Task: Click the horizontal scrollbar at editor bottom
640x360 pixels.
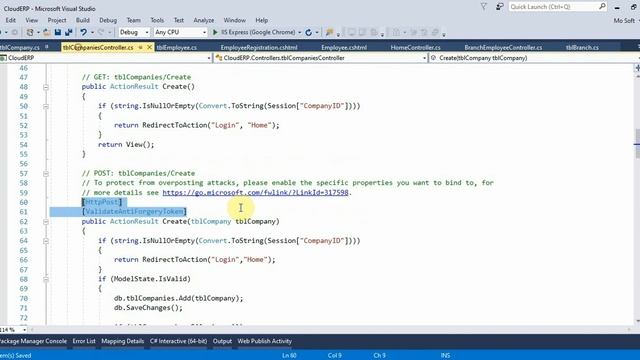Action: tap(331, 329)
